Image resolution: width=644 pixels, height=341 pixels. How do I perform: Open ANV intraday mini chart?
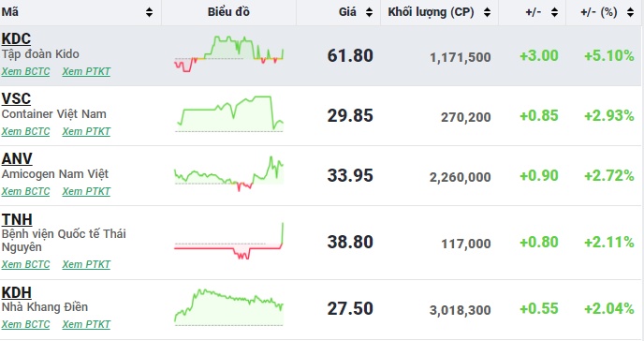(x=228, y=173)
